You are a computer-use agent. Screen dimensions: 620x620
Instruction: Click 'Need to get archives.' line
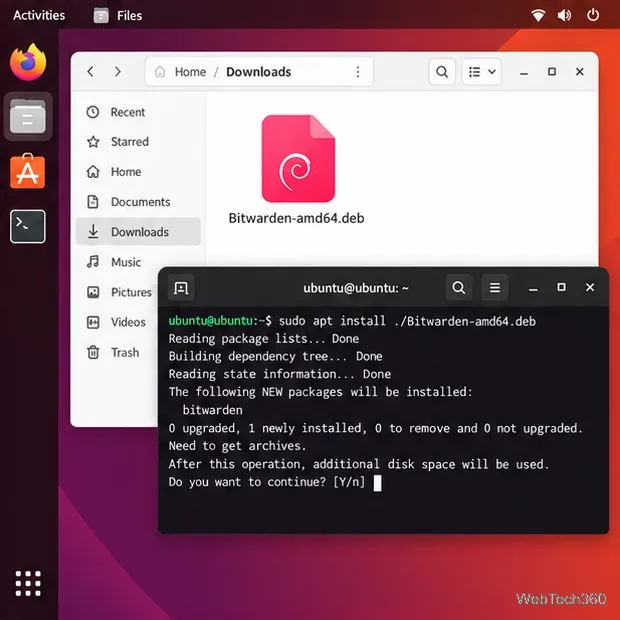coord(237,446)
